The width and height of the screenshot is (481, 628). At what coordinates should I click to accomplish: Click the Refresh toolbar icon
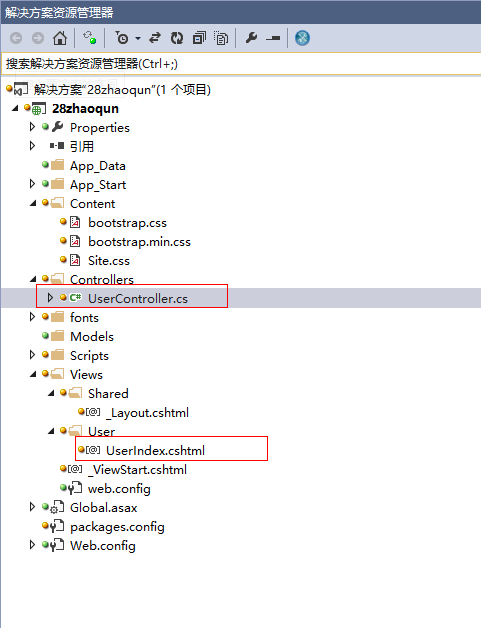click(x=177, y=38)
